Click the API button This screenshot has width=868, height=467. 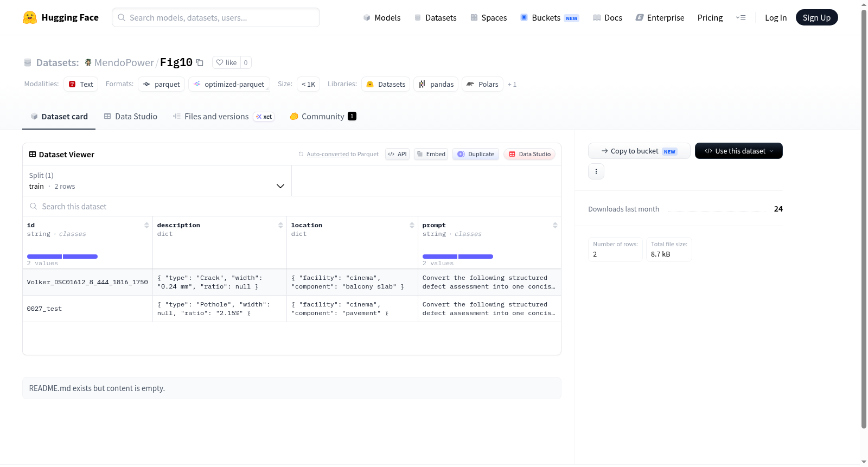coord(397,154)
